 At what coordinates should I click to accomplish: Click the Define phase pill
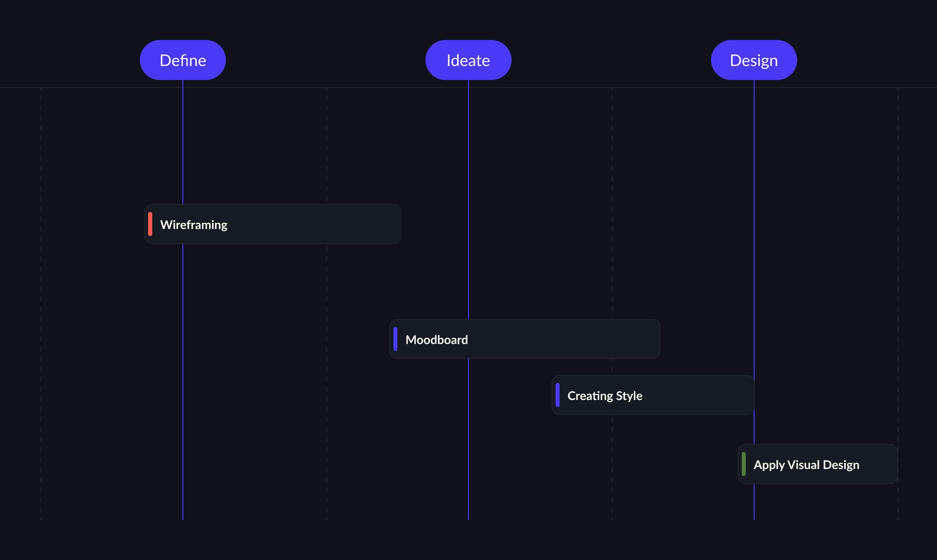coord(183,60)
